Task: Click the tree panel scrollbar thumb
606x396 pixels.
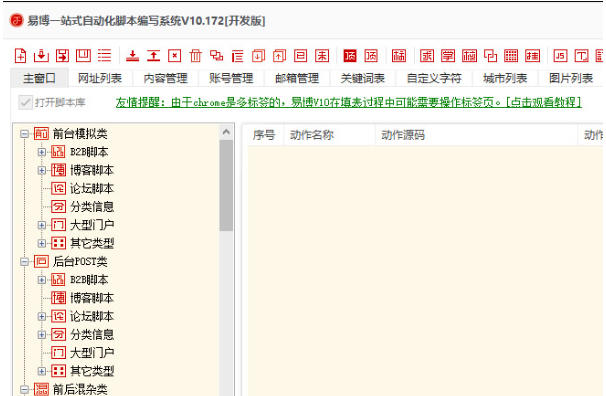Action: point(226,185)
